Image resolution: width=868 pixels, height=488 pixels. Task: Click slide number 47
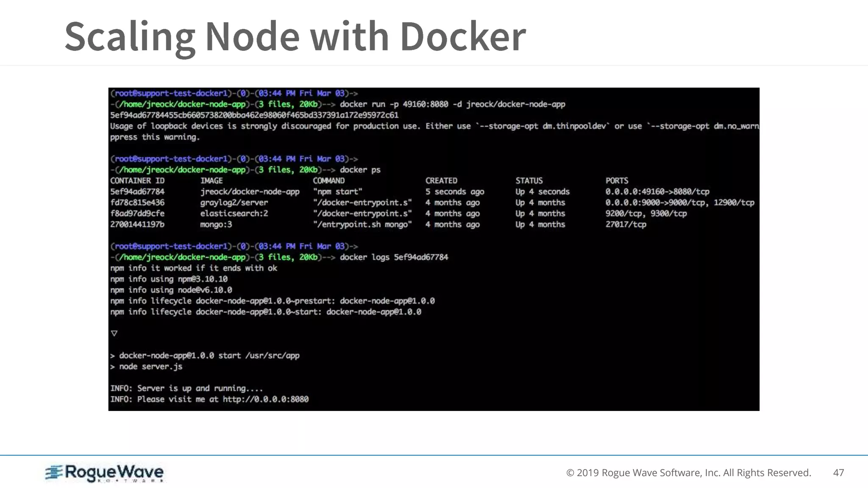tap(838, 473)
